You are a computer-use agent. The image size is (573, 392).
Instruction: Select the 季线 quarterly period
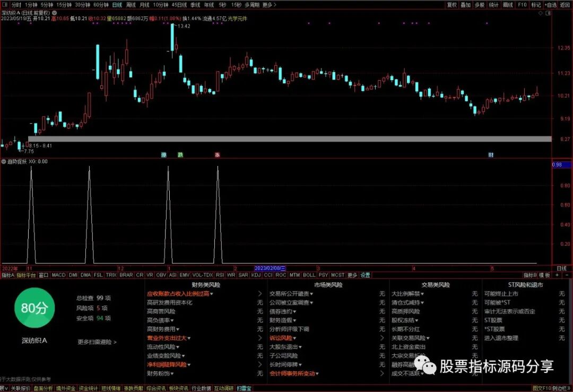click(195, 5)
